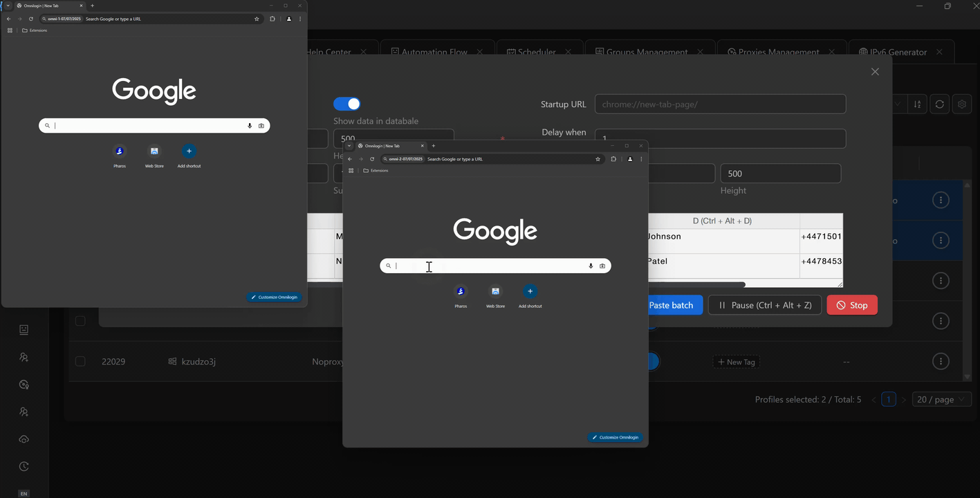Screen dimensions: 980x498
Task: Open the three-dot menu for profile 22029
Action: [x=941, y=361]
